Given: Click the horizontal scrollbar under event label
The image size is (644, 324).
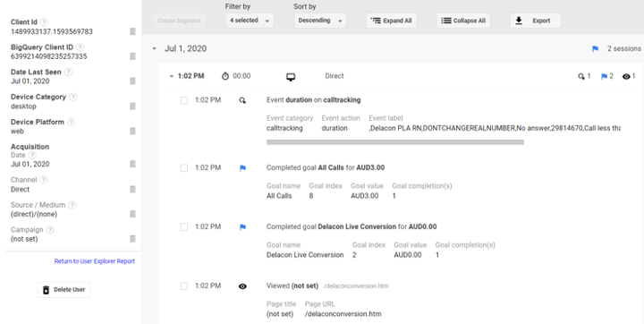Looking at the screenshot, I should point(395,142).
